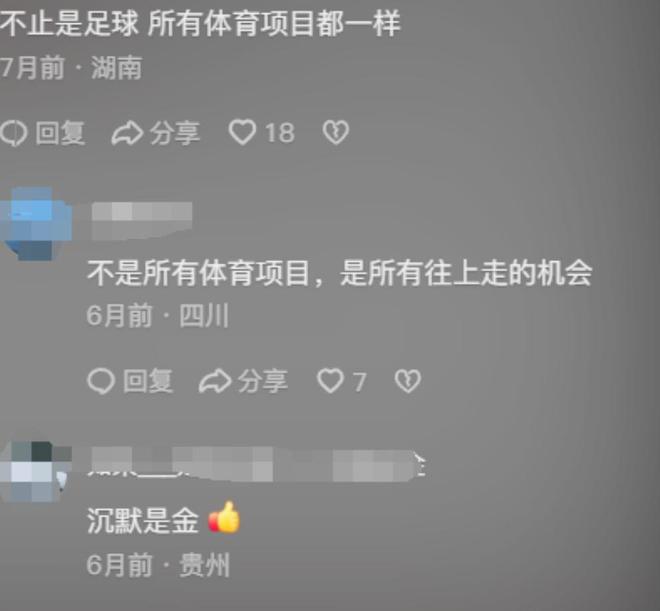The height and width of the screenshot is (611, 660).
Task: Reply to the top comment about football
Action: point(43,133)
